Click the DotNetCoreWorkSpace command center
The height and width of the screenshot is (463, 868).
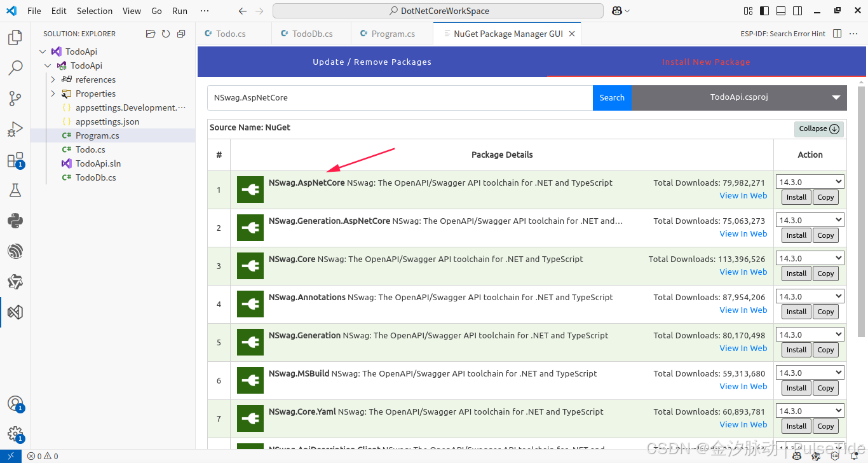click(x=438, y=11)
